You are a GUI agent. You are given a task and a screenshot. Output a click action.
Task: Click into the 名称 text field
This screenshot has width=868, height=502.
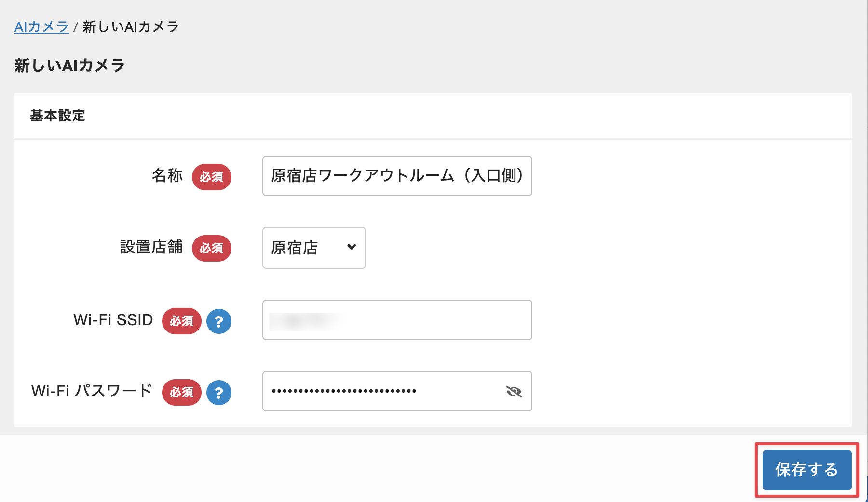(397, 176)
